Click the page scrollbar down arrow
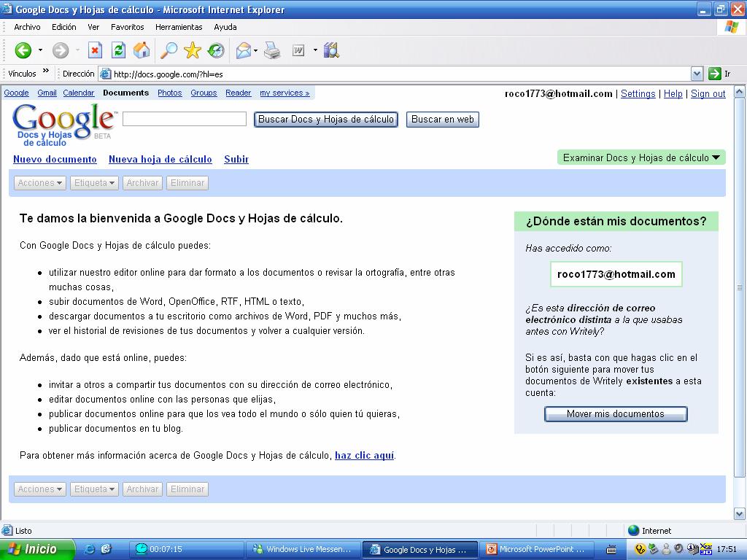The image size is (747, 560). tap(740, 514)
